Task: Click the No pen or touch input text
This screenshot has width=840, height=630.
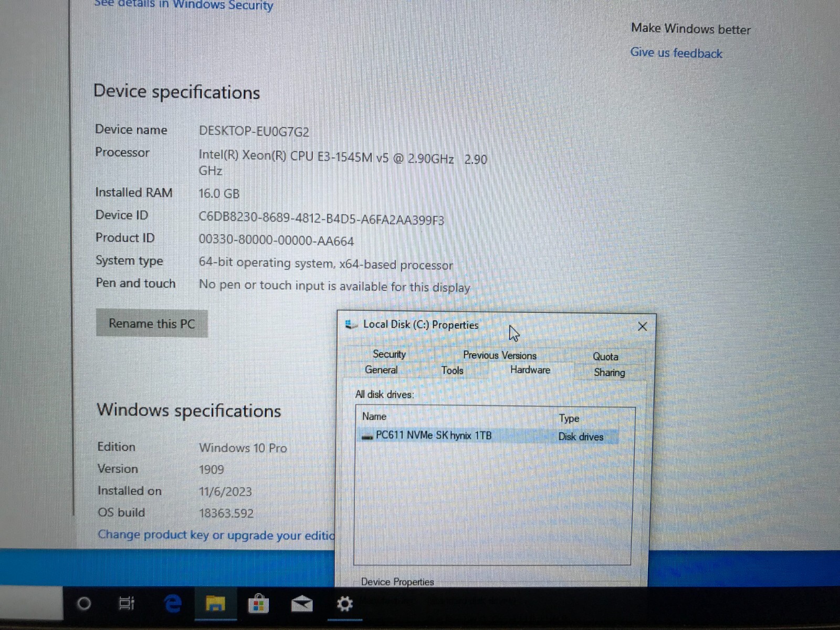Action: [x=334, y=286]
